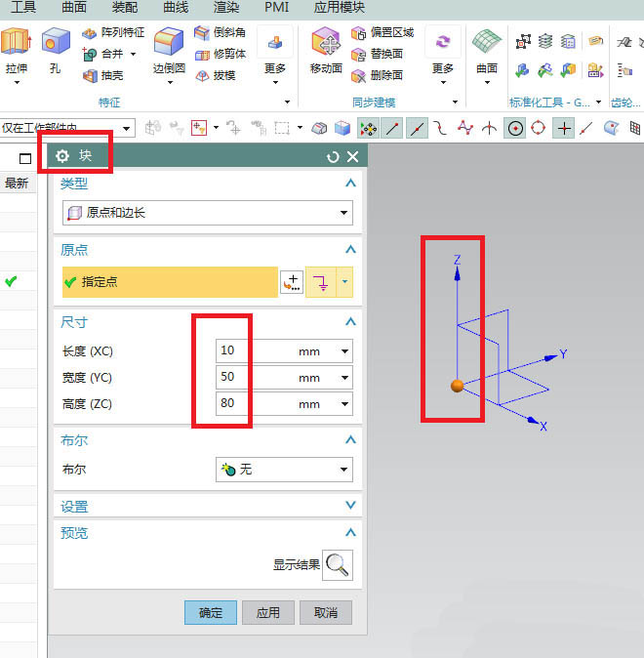Click the 取消 button
The image size is (644, 658).
click(x=326, y=613)
